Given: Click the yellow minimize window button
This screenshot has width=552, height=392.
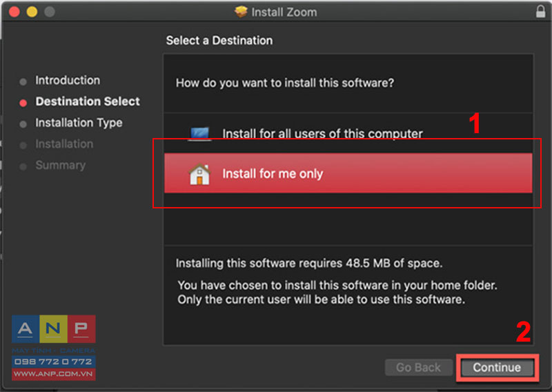Looking at the screenshot, I should 32,12.
